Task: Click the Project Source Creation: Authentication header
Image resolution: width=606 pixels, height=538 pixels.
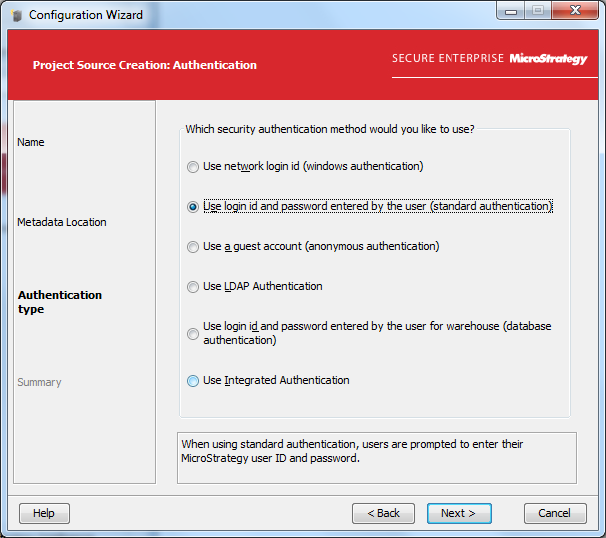Action: [144, 65]
